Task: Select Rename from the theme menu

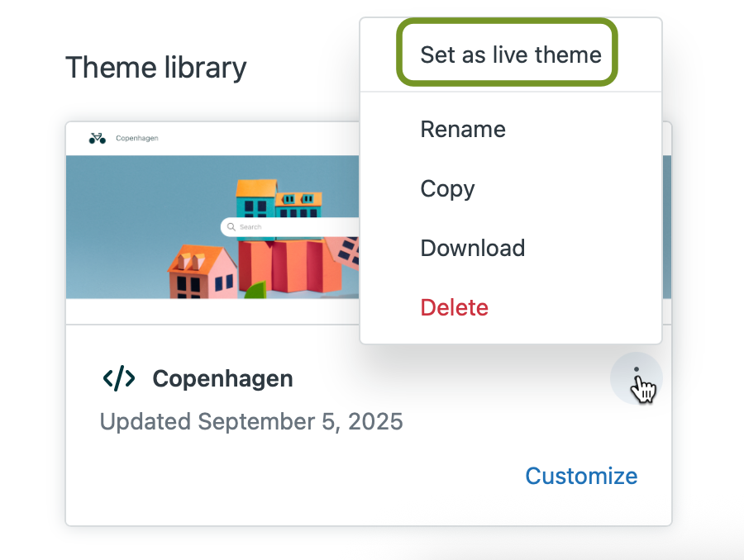Action: 463,129
